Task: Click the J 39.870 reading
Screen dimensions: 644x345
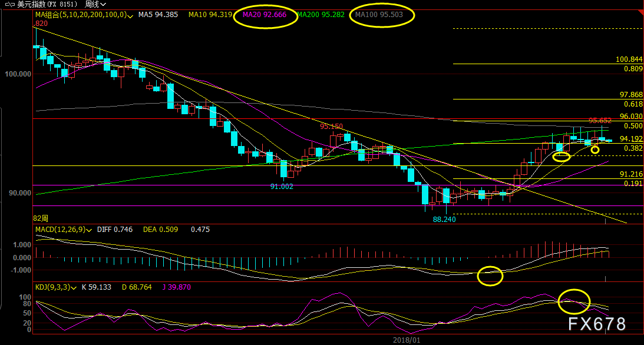Action: click(177, 287)
